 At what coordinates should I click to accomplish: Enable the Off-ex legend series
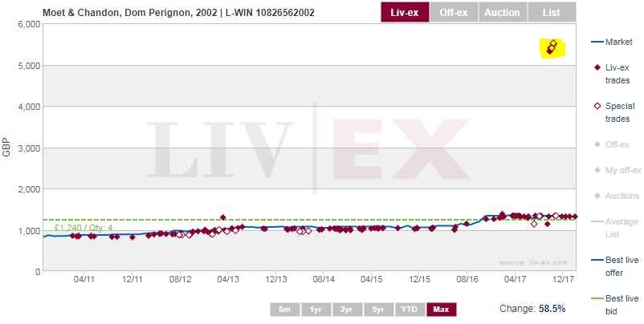point(612,144)
